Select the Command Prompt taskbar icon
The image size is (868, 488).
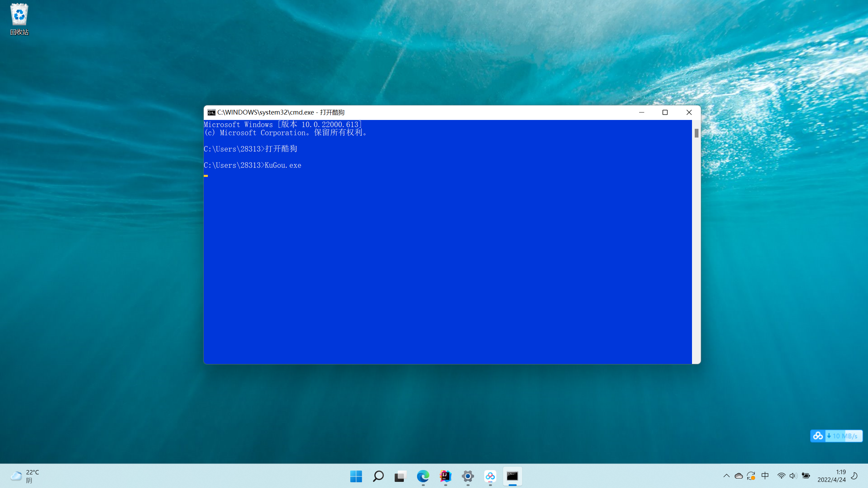pos(512,476)
